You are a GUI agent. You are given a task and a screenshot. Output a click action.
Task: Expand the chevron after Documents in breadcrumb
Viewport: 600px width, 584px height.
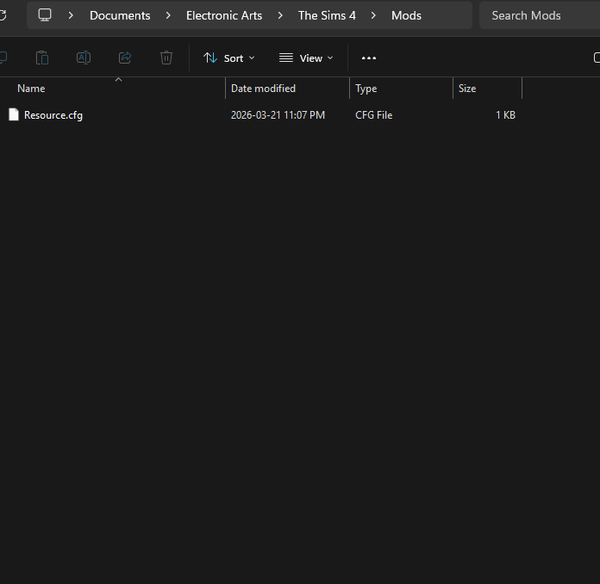[x=168, y=16]
